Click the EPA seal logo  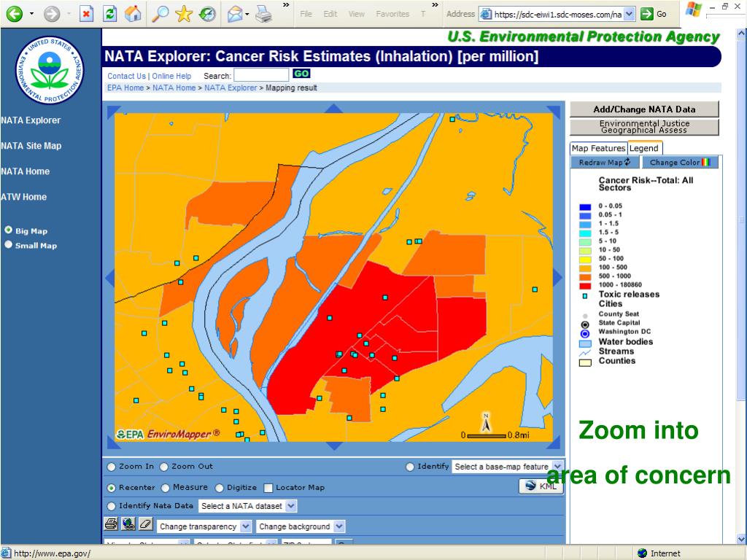(x=50, y=69)
